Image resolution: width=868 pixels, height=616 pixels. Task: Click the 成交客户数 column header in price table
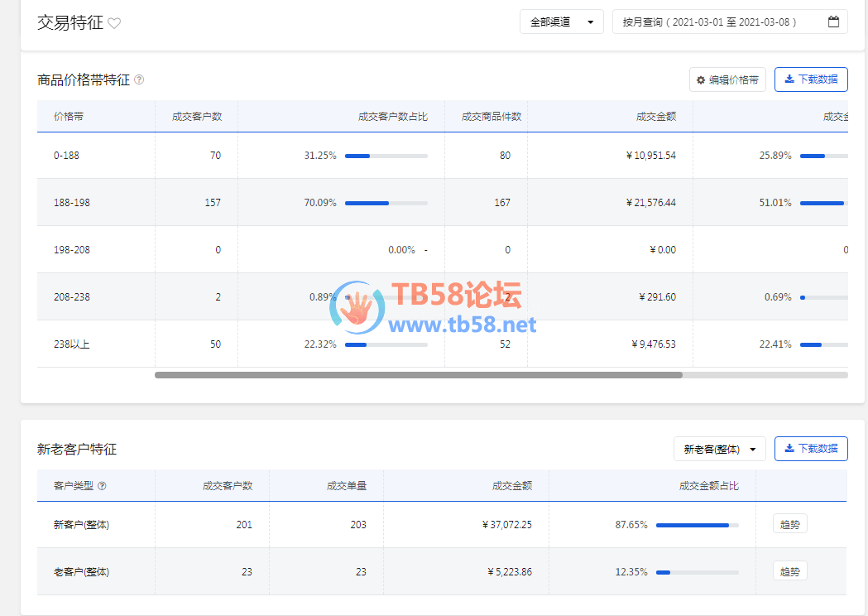click(x=196, y=117)
